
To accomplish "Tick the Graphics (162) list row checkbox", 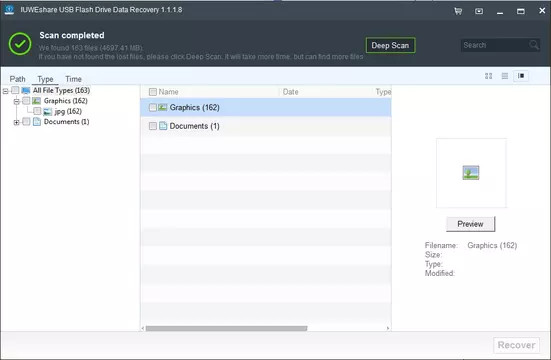I will click(153, 107).
